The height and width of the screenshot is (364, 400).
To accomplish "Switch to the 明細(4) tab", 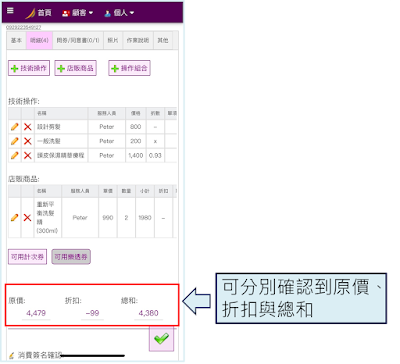I will 39,40.
